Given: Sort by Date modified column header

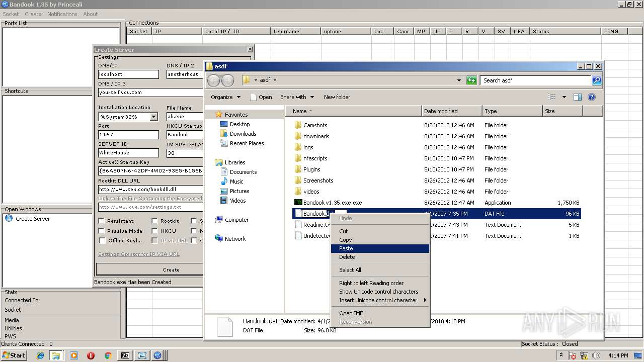Looking at the screenshot, I should [451, 111].
